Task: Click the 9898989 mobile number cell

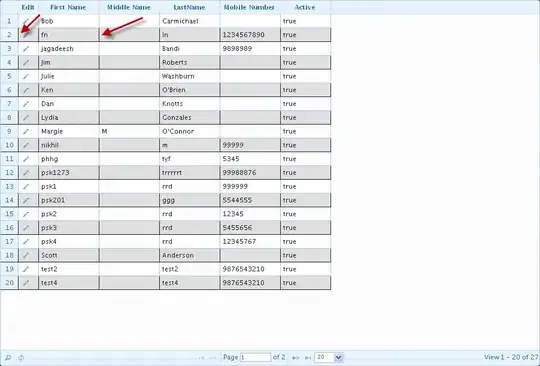Action: [250, 49]
